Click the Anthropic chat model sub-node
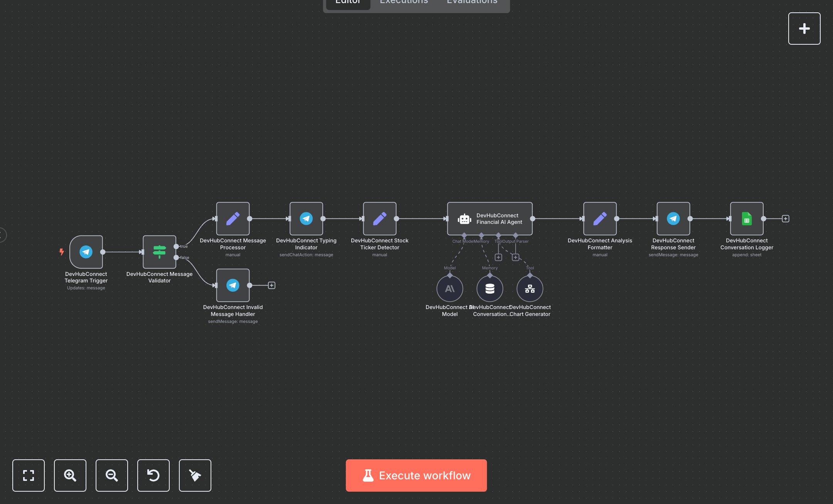The width and height of the screenshot is (833, 504). pos(450,289)
